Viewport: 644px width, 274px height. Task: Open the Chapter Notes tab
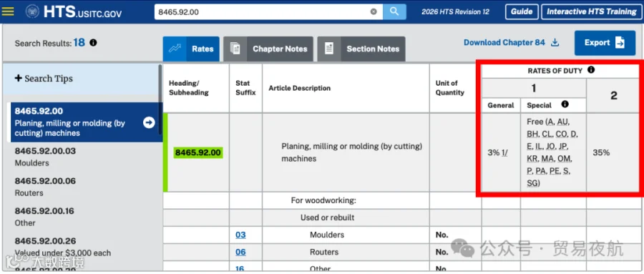[268, 49]
